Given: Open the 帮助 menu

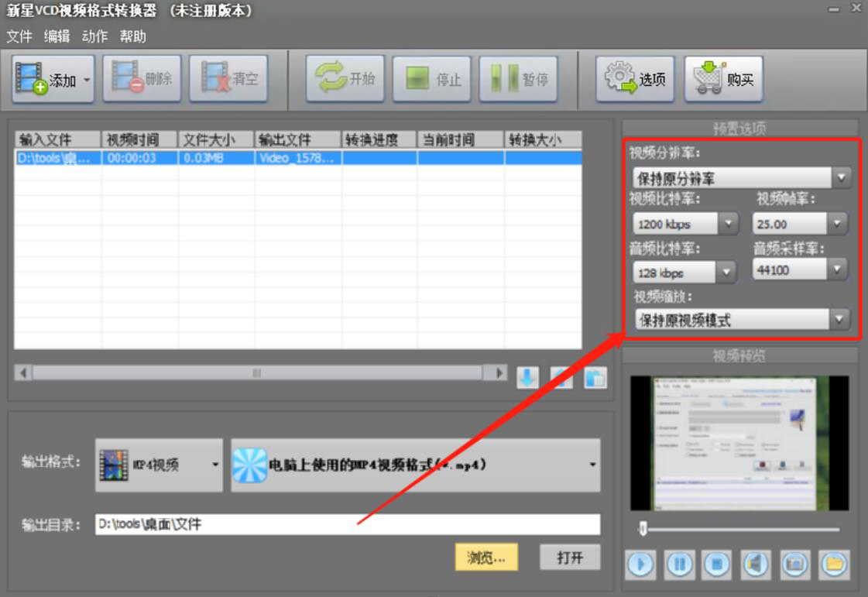Looking at the screenshot, I should point(133,36).
